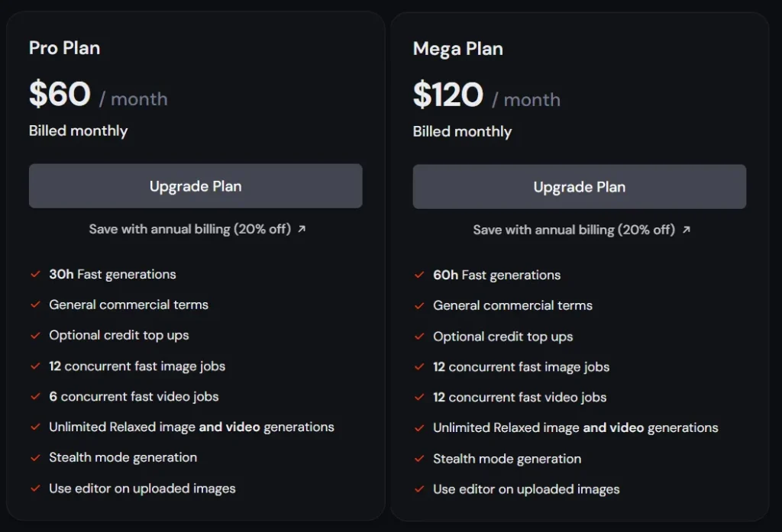Select the Pro Plan heading
Viewport: 782px width, 532px height.
(64, 48)
